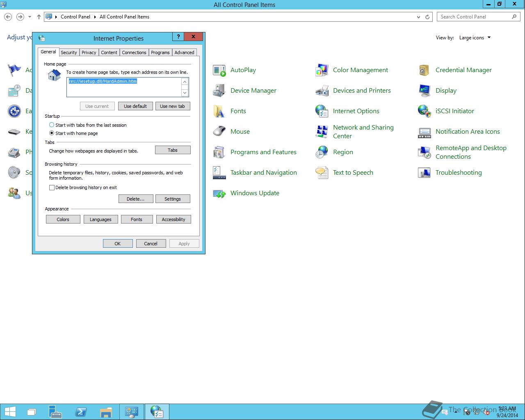Expand the address bar history dropdown
Viewport: 525px width, 420px height.
[418, 17]
